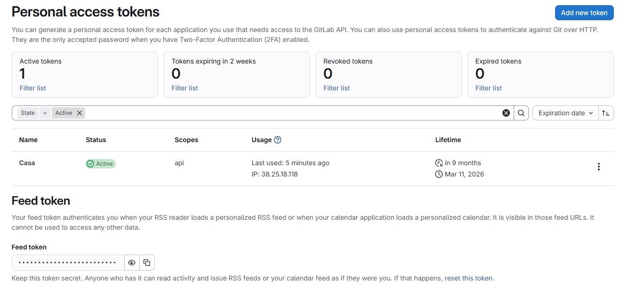Screen dimensions: 644x304
Task: Filter list under Expired tokens
Action: coord(488,88)
